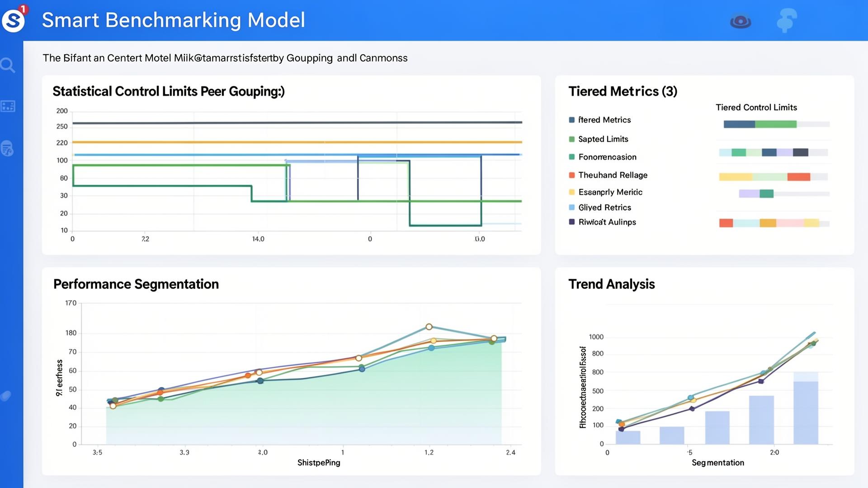Click the dark gray top control line
The image size is (868, 488).
pyautogui.click(x=297, y=122)
